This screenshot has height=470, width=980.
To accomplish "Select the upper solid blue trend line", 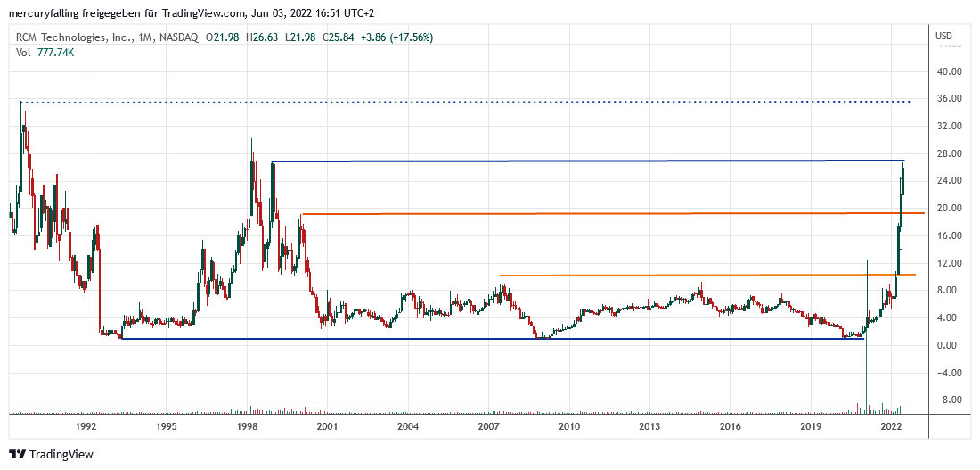I will pos(579,161).
